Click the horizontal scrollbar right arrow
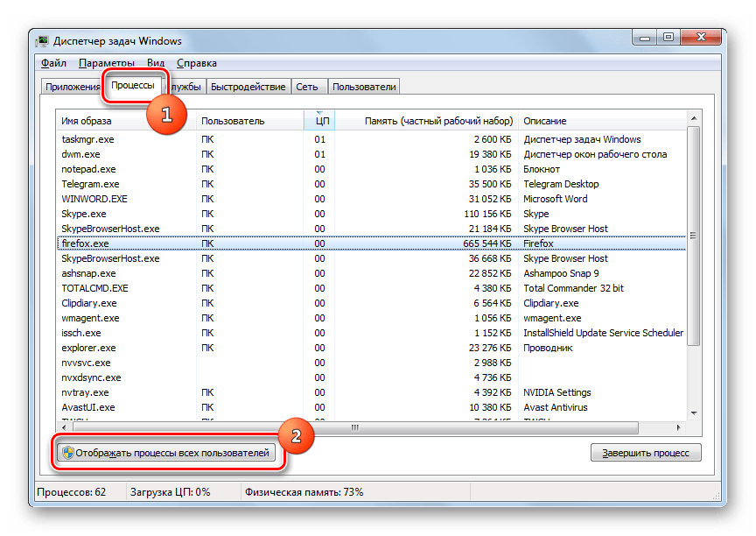The width and height of the screenshot is (756, 536). [678, 427]
